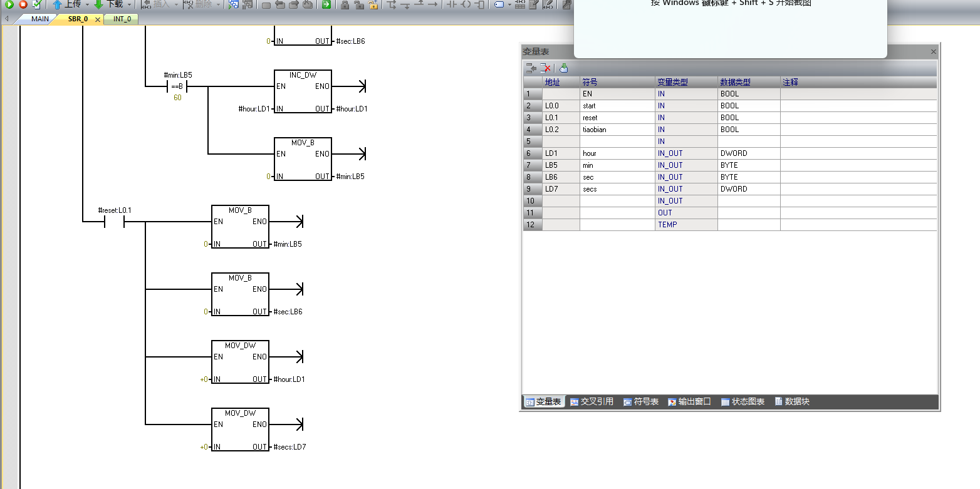Click the delete row icon with red X
The width and height of the screenshot is (980, 489).
(x=546, y=68)
